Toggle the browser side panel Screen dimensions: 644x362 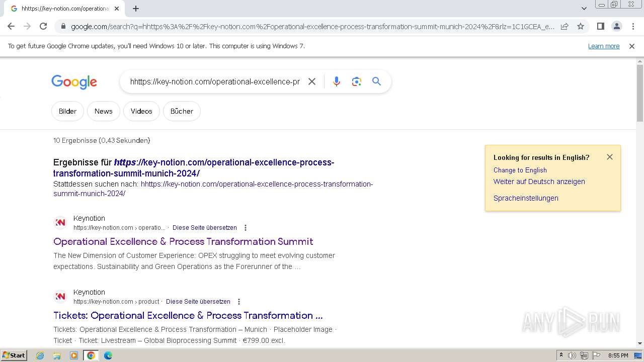coord(600,26)
